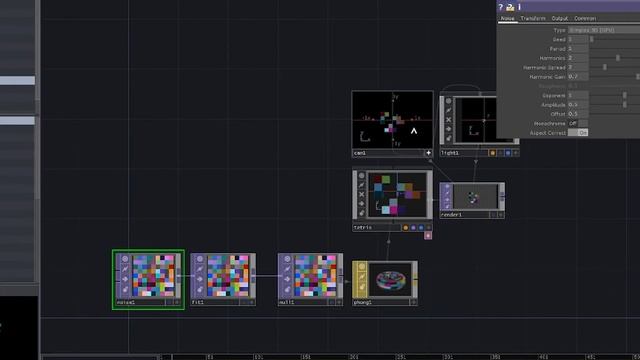
Task: Click the Amplitude slider handle
Action: coord(624,105)
